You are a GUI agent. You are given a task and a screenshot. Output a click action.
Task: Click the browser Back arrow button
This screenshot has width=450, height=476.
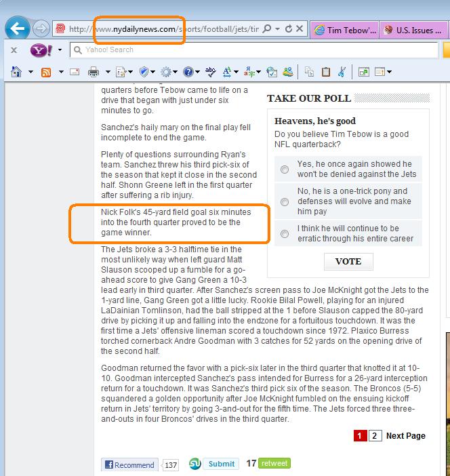coord(18,29)
